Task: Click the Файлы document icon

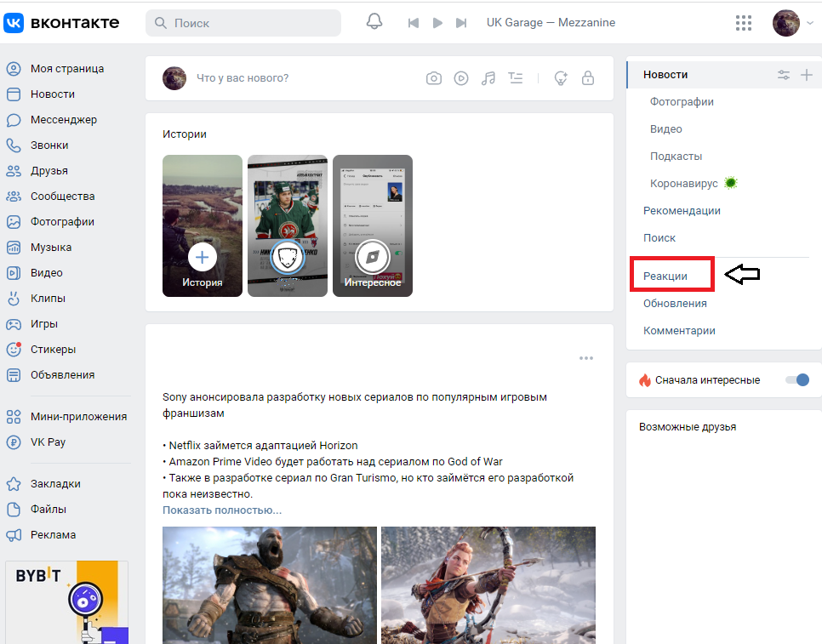Action: point(14,510)
